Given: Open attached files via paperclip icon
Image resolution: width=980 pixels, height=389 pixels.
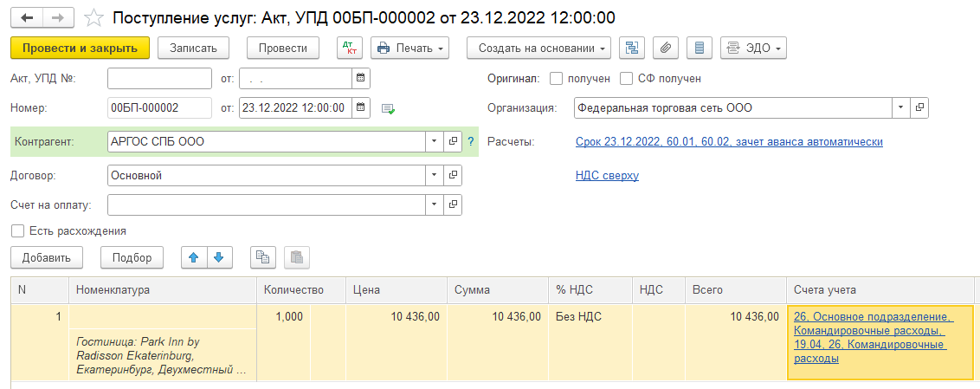Looking at the screenshot, I should 666,49.
